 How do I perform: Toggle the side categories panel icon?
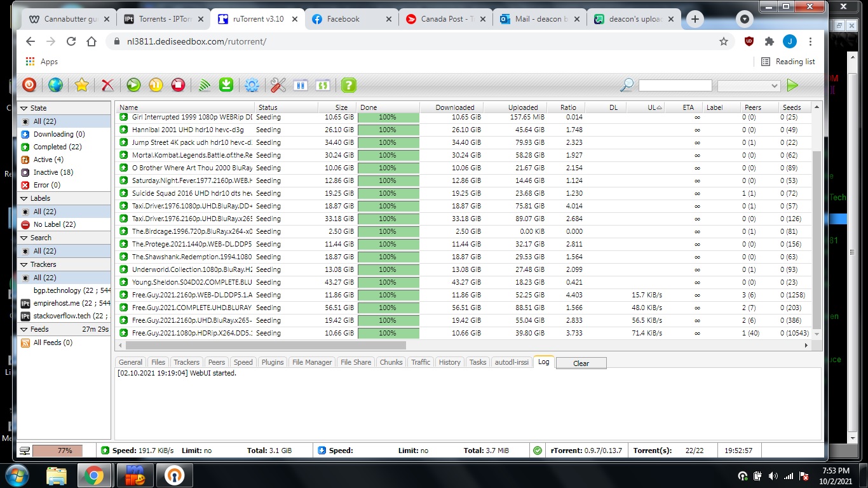point(300,85)
